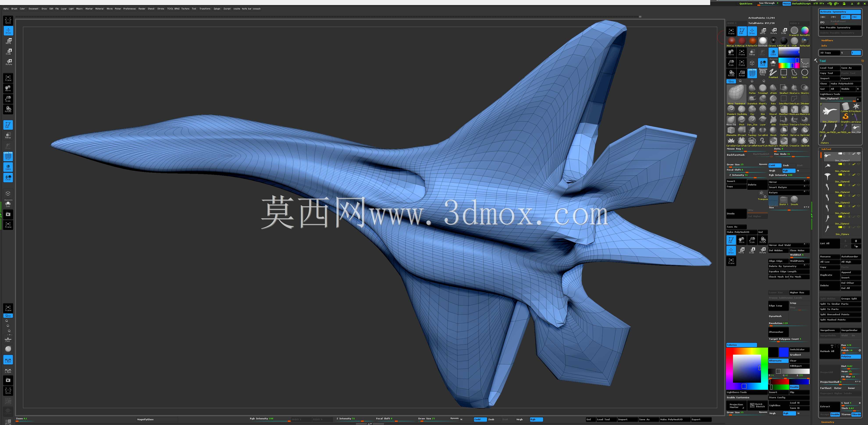Screen dimensions: 868x425
Task: Pick the CurveTube brush
Action: [x=742, y=142]
